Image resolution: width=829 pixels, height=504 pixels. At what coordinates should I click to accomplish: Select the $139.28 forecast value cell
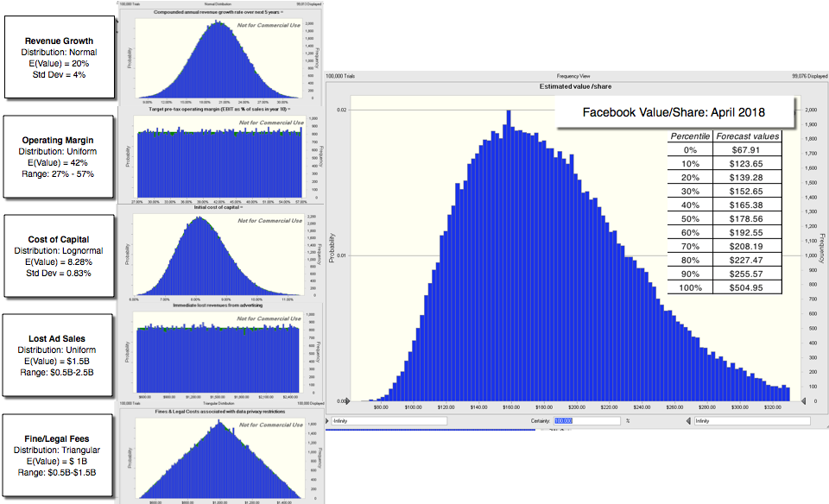pos(747,178)
